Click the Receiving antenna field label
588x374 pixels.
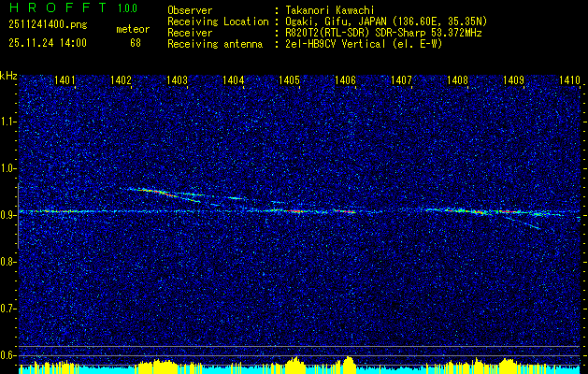[215, 44]
